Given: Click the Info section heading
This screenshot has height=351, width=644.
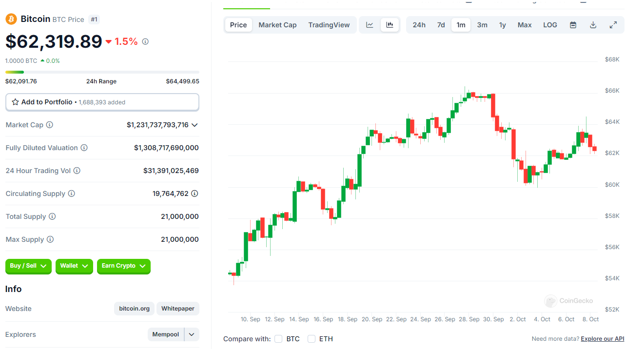Looking at the screenshot, I should pos(13,289).
